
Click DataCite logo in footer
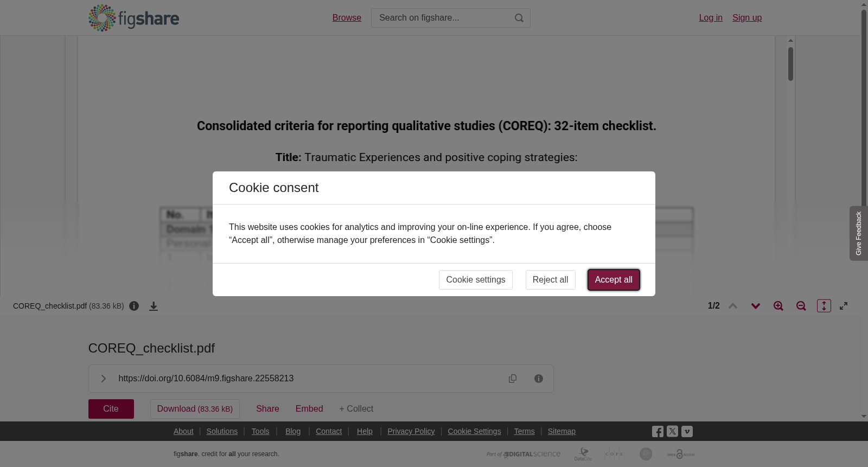point(583,454)
